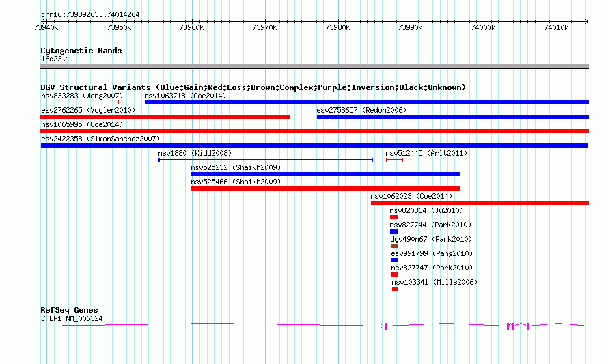The width and height of the screenshot is (608, 364).
Task: Click the red esv2762265 loss bar
Action: 165,117
